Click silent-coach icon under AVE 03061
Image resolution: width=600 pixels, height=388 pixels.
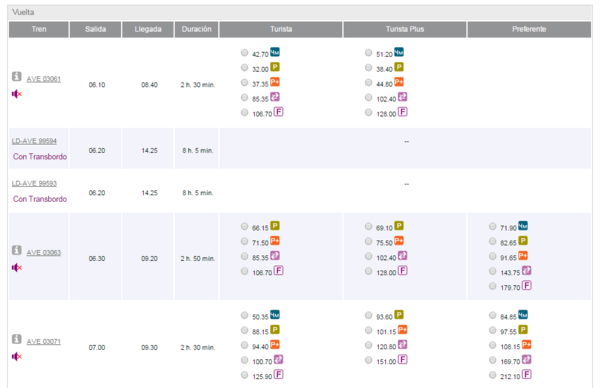pos(17,94)
